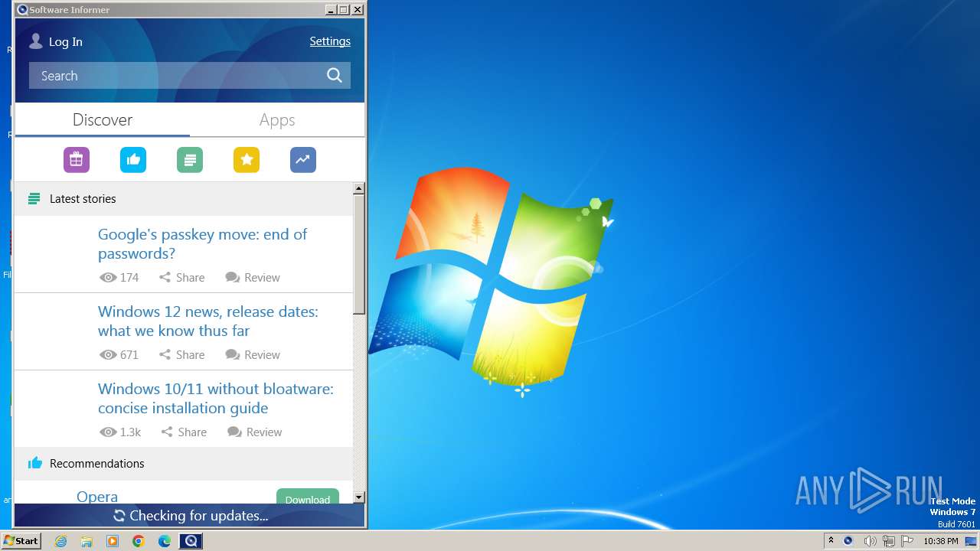Click the views eye icon showing 1.3k
980x551 pixels.
(108, 432)
